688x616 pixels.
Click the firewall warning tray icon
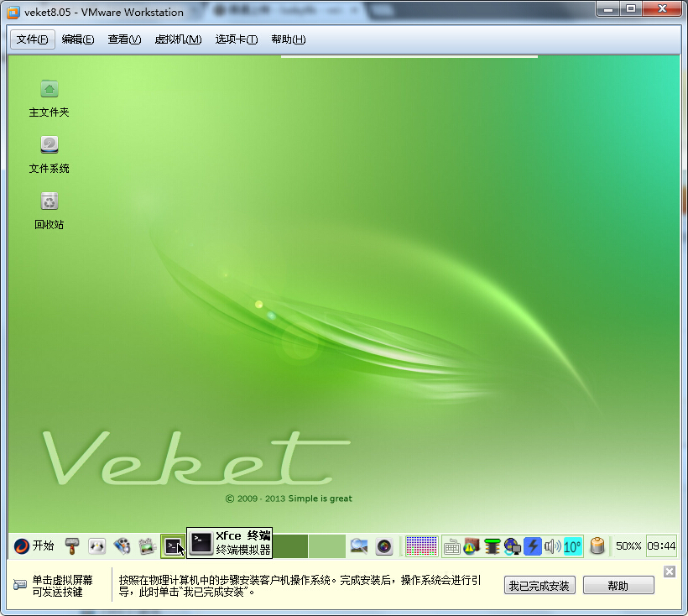click(x=472, y=546)
